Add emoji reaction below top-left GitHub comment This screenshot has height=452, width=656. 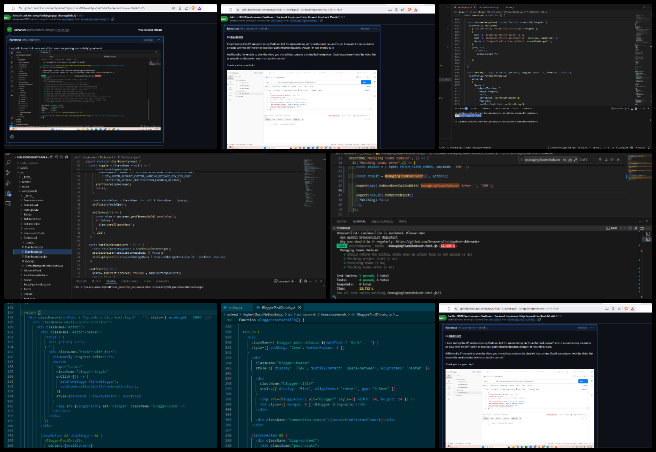(x=12, y=136)
